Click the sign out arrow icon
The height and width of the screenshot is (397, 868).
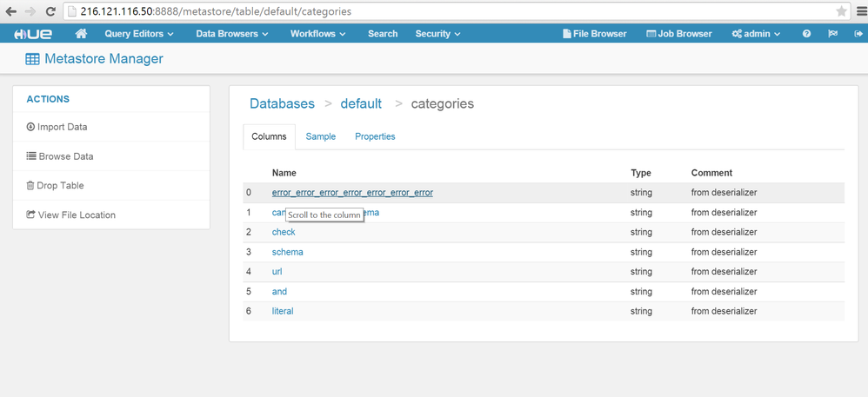[x=848, y=34]
